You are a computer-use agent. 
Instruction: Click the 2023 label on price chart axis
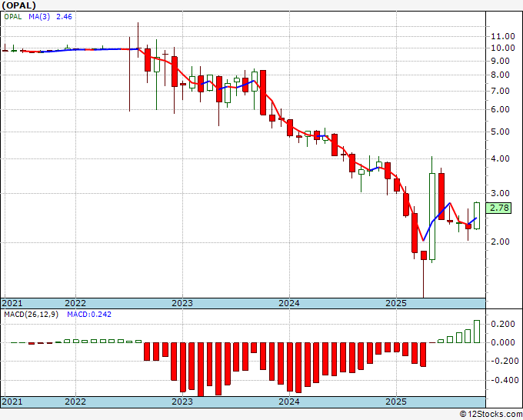[x=182, y=303]
